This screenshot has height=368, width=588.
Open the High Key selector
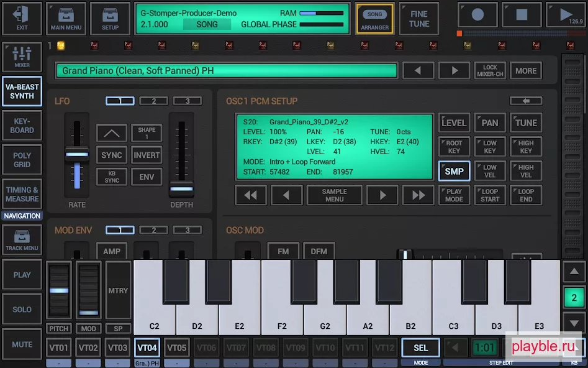pyautogui.click(x=526, y=147)
